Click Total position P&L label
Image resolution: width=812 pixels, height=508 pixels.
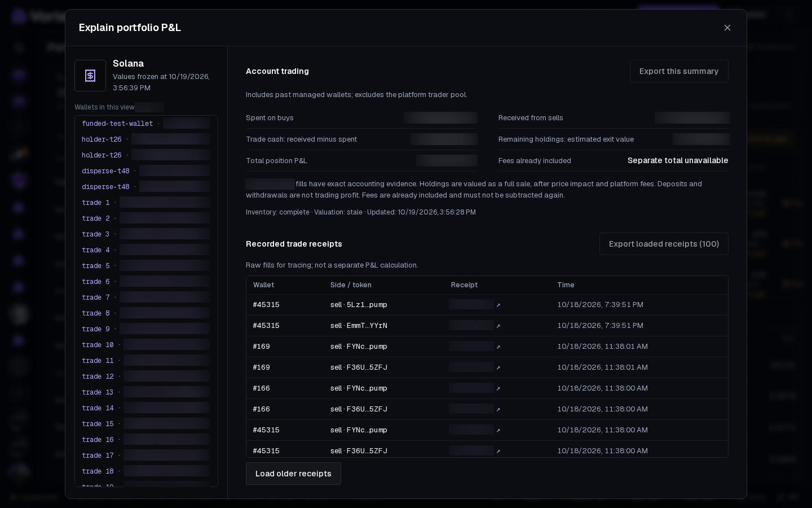tap(276, 161)
